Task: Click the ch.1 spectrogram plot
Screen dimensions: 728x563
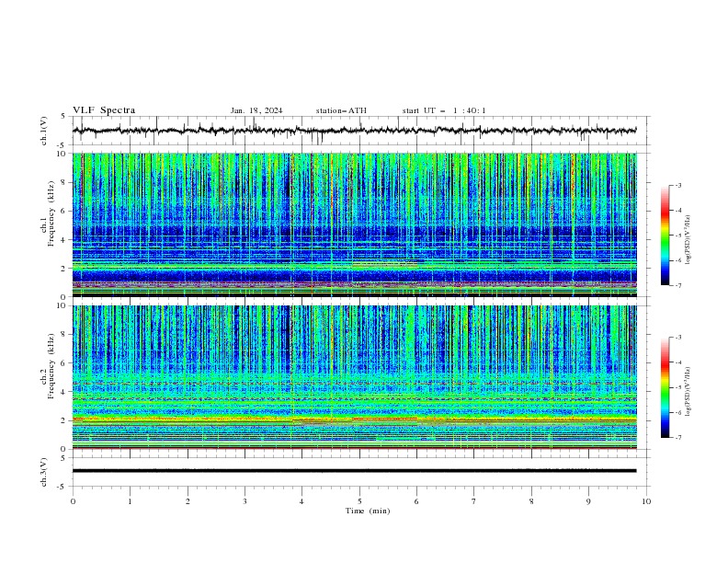Action: (355, 224)
